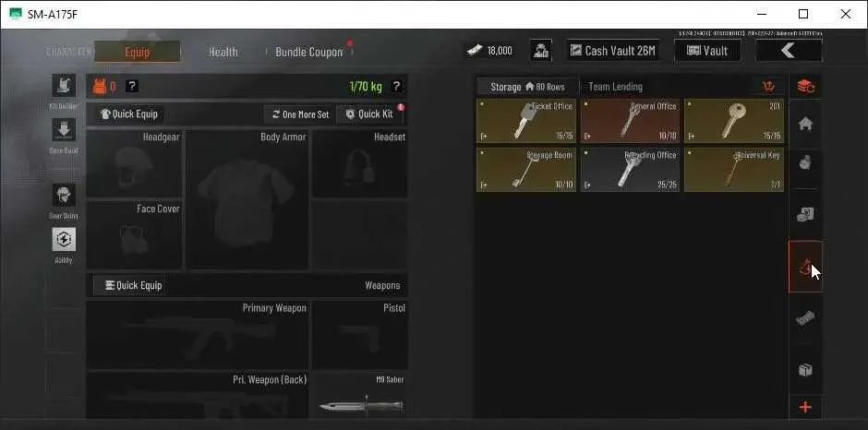Screen dimensions: 868x430
Task: Select the Headset equipment slot
Action: tap(360, 164)
